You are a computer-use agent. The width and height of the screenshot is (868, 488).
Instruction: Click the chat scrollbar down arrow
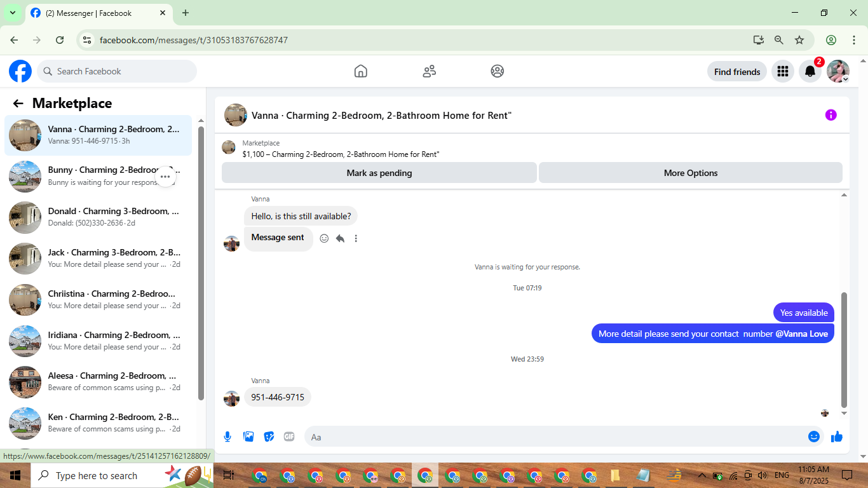tap(844, 413)
